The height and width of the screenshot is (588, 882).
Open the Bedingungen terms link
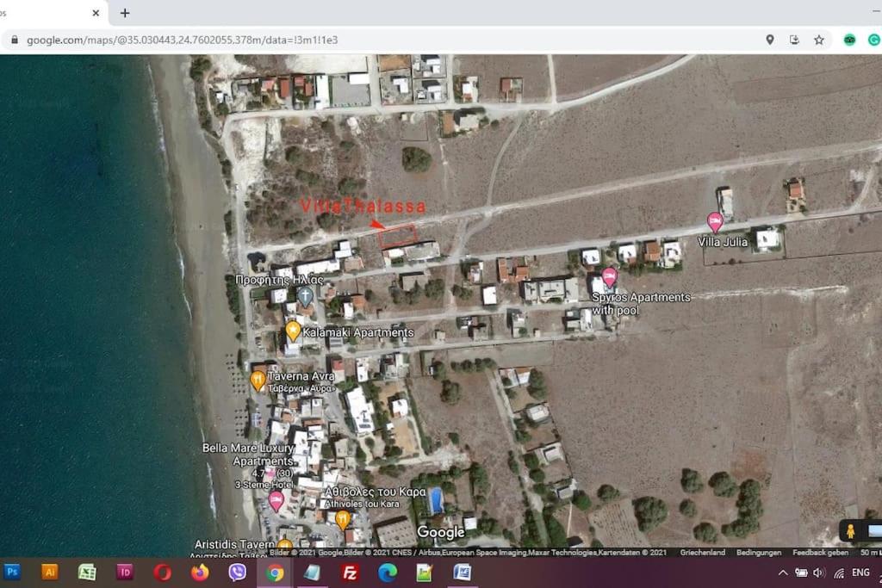click(758, 553)
